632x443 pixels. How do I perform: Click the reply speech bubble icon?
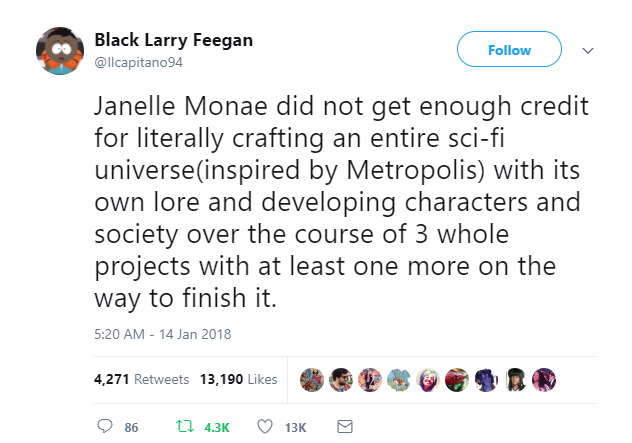(x=105, y=427)
